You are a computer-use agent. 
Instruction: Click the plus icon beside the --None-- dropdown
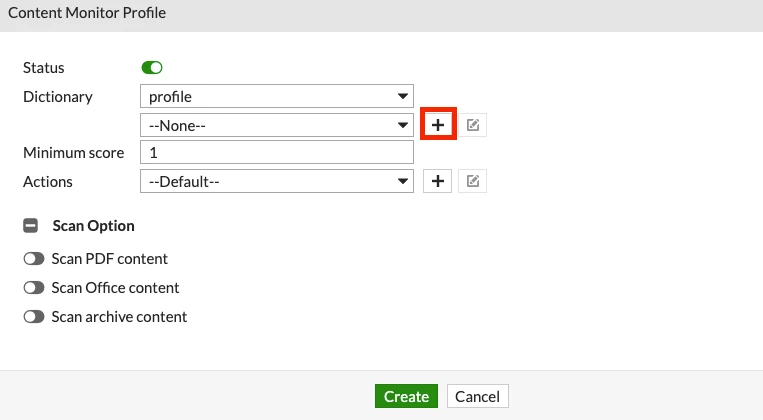[438, 125]
